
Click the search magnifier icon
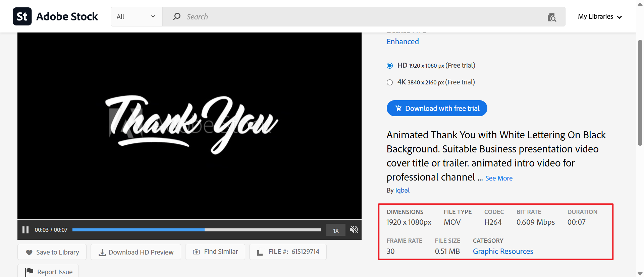point(177,16)
